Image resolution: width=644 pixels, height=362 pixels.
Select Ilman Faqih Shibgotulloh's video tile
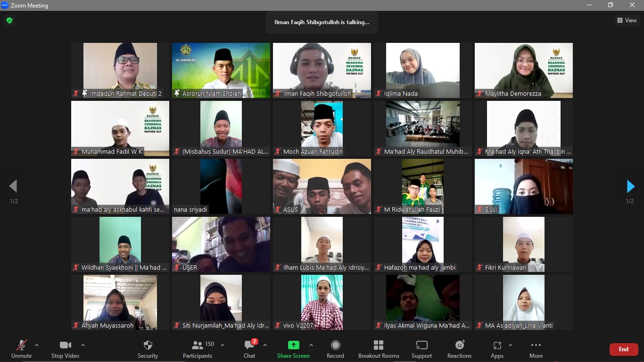(322, 70)
